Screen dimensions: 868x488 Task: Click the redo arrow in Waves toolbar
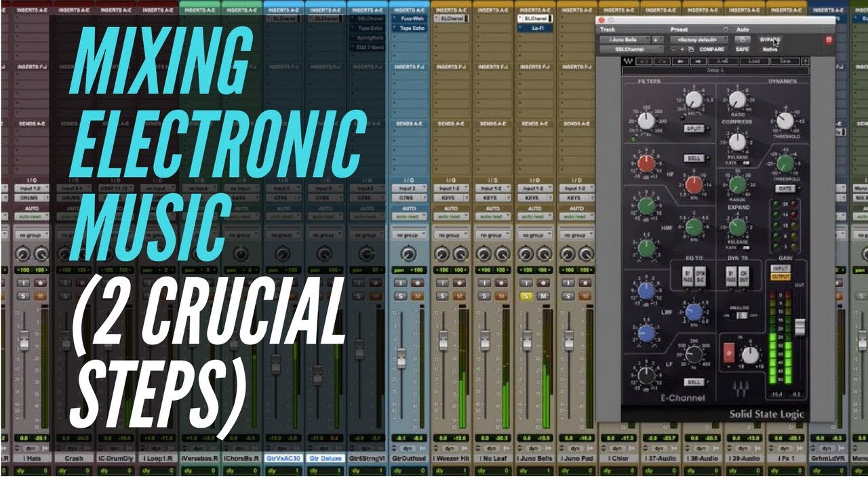(x=662, y=61)
